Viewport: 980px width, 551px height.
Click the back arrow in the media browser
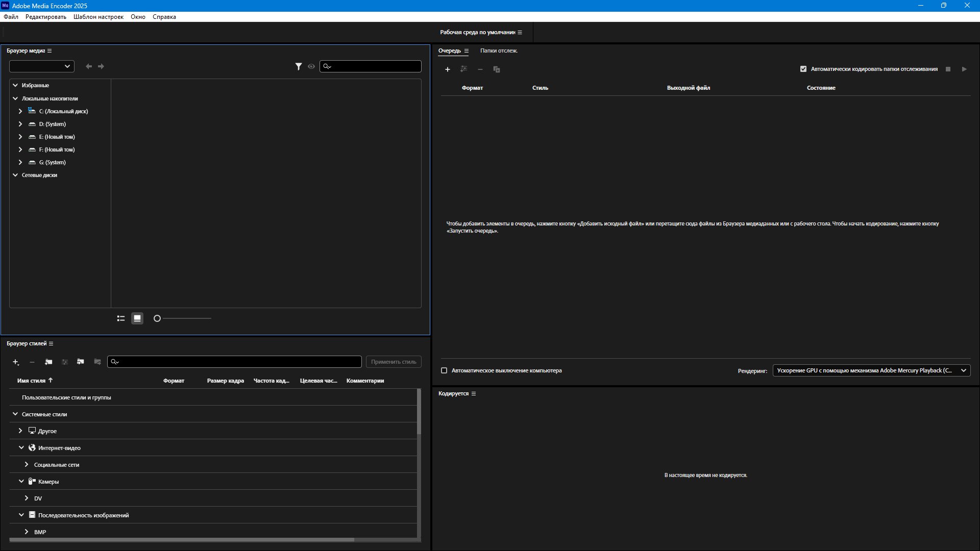coord(89,66)
